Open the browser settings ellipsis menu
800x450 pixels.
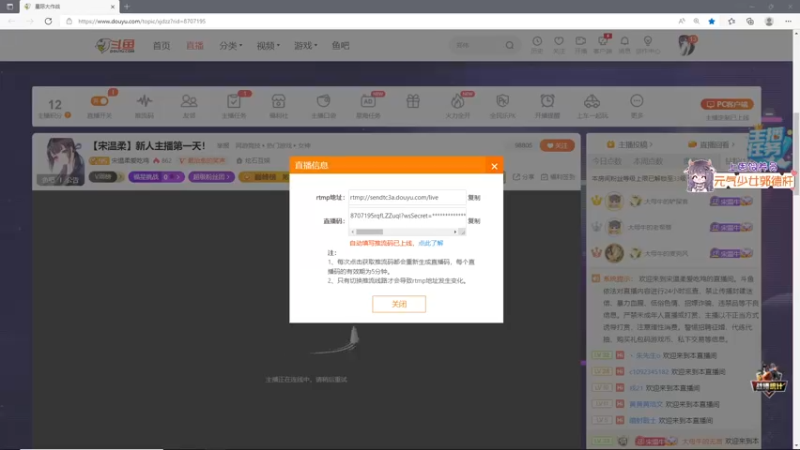(788, 21)
